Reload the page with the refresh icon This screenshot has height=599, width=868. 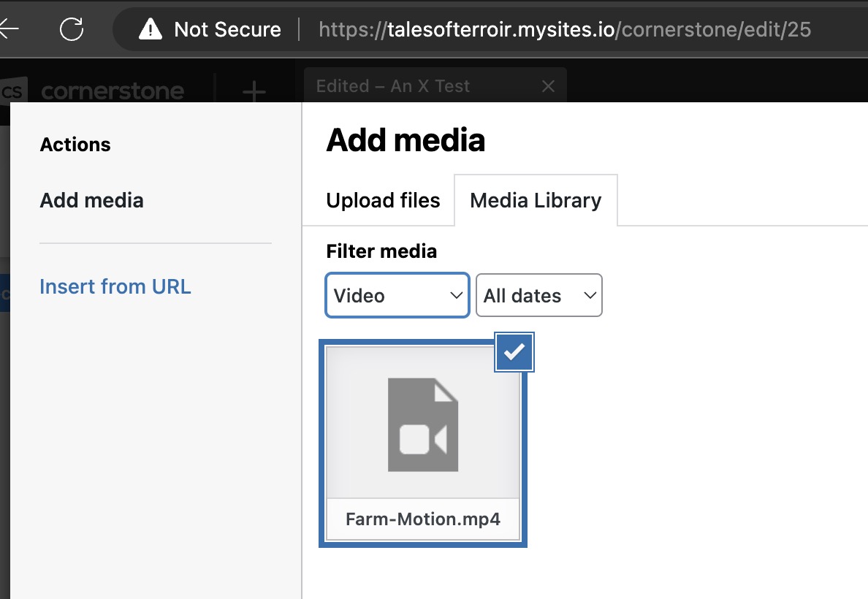pos(72,29)
